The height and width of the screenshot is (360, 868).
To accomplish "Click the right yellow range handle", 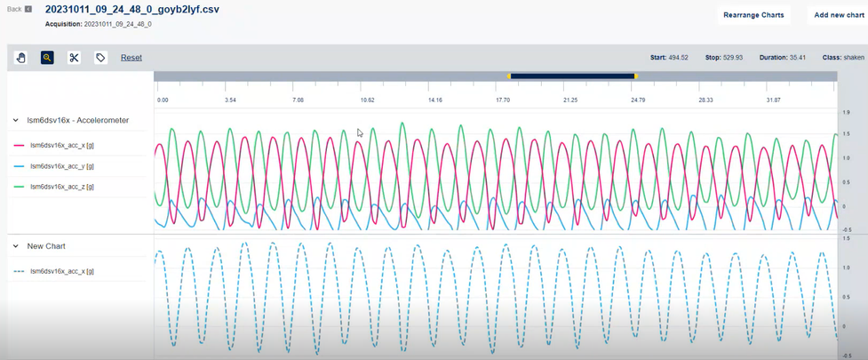I will coord(636,76).
